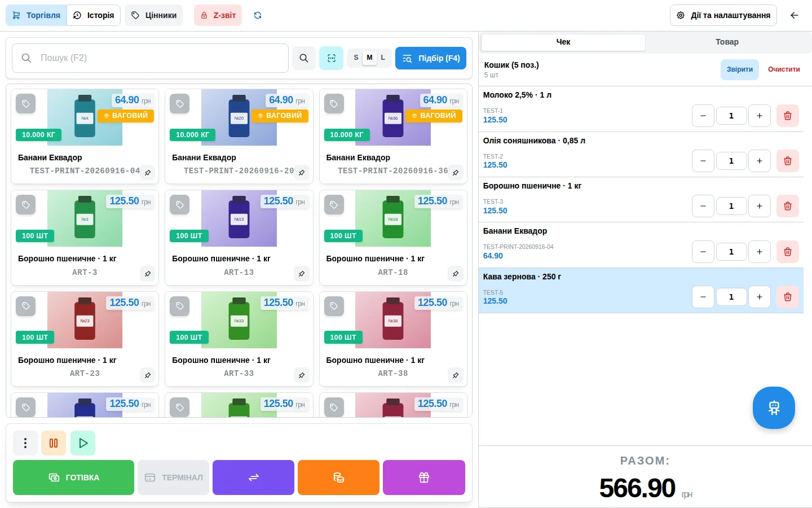Screen dimensions: 812x508
Task: Switch to the Історія tab
Action: [x=94, y=15]
